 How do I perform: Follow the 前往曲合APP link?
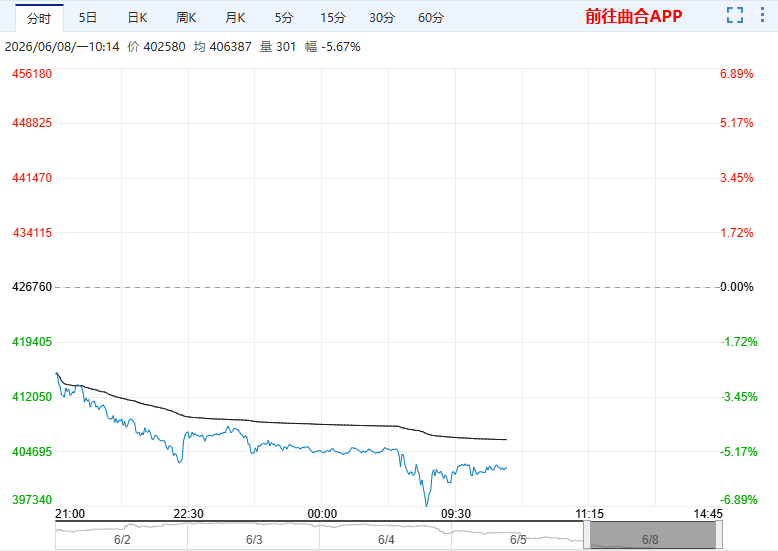point(634,16)
